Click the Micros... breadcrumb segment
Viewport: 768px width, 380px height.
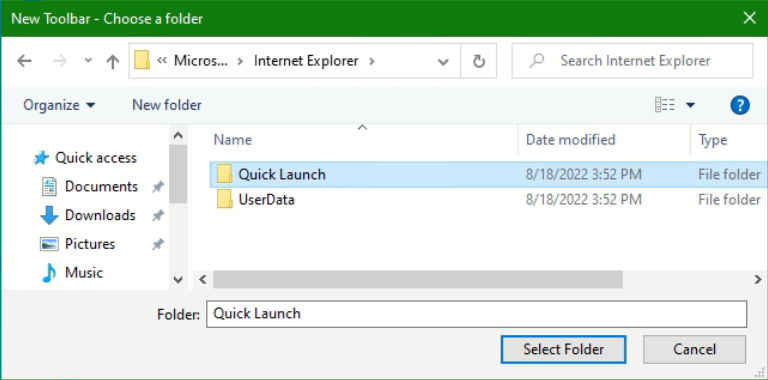[201, 61]
